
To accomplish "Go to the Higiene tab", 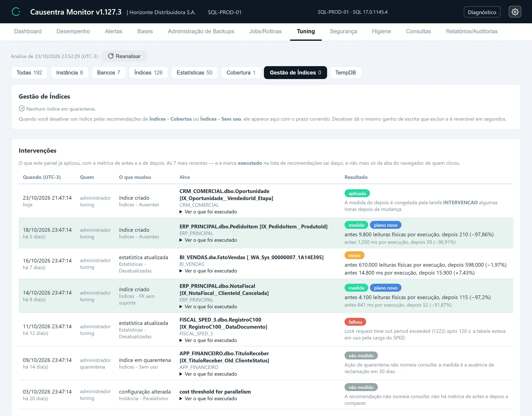I will (x=381, y=31).
